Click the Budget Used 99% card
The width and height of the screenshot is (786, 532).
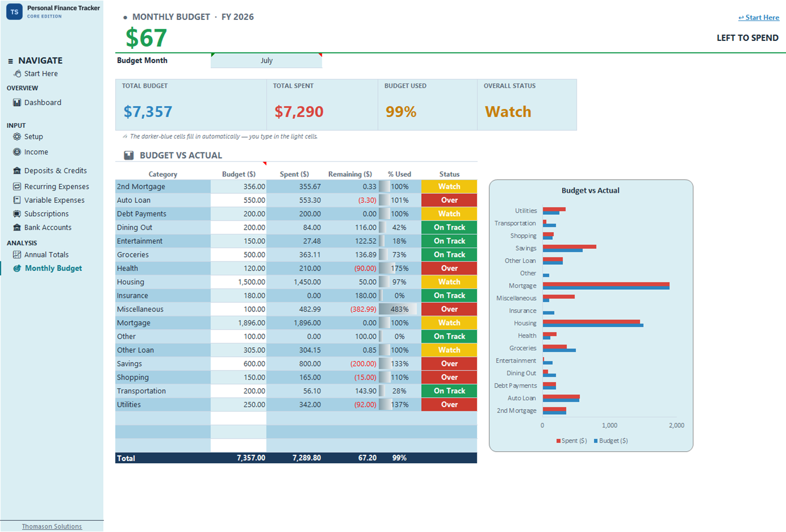tap(427, 105)
